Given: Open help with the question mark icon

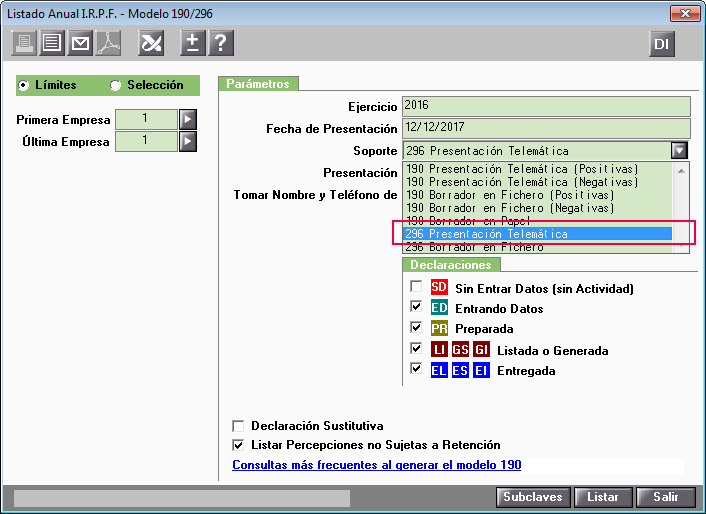Looking at the screenshot, I should (220, 43).
